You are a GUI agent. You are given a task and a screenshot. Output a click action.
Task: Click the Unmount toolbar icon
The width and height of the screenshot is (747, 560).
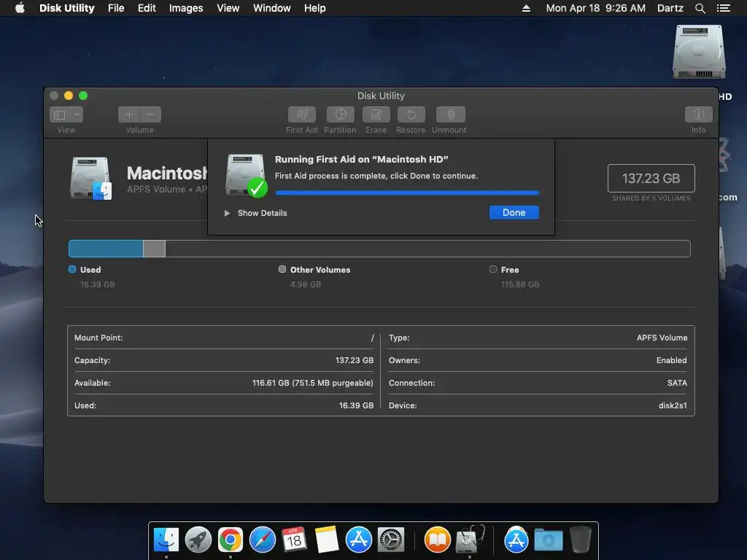(450, 114)
